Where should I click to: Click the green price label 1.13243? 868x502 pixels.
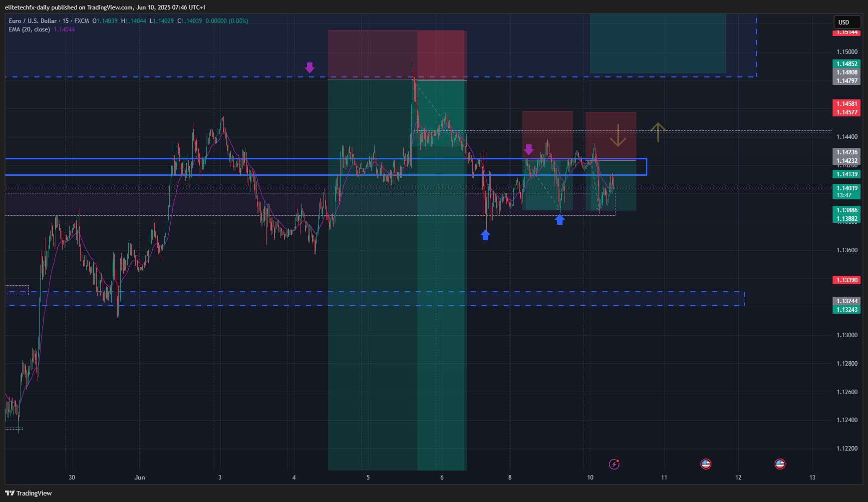click(x=847, y=310)
